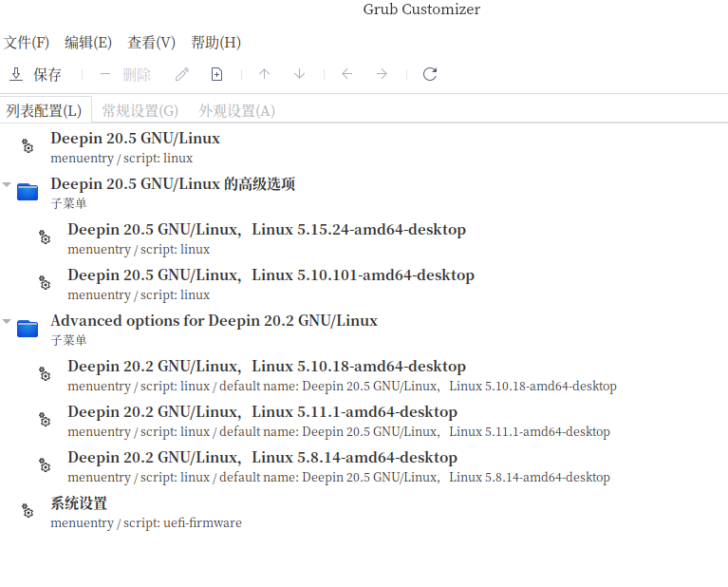Open the 帮助(H) menu
Viewport: 728px width, 587px height.
[x=215, y=43]
